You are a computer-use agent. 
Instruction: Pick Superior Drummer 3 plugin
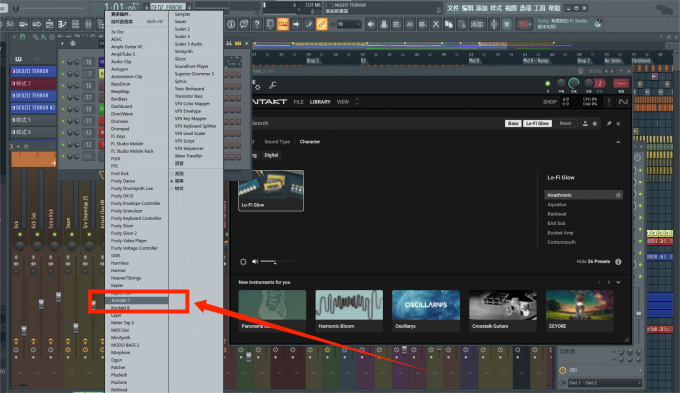(194, 74)
